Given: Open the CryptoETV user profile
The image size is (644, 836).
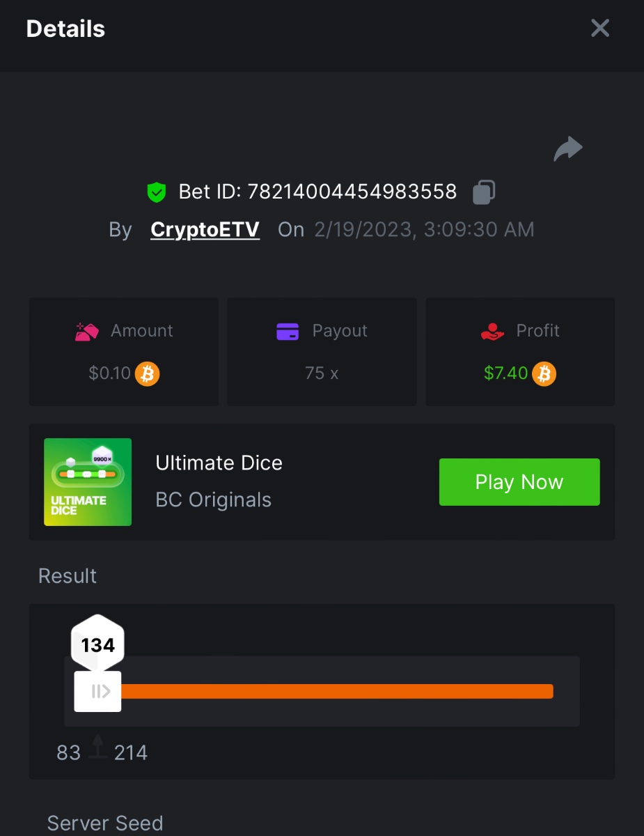Looking at the screenshot, I should tap(205, 230).
